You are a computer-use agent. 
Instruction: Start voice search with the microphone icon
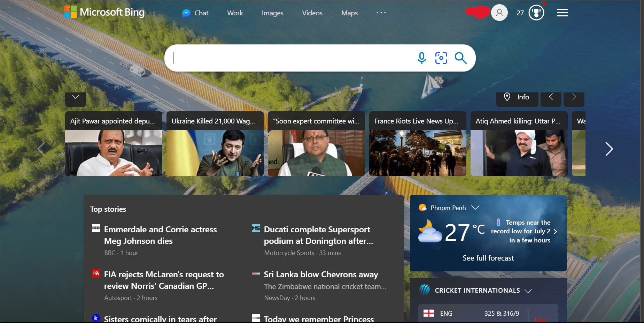click(x=421, y=58)
